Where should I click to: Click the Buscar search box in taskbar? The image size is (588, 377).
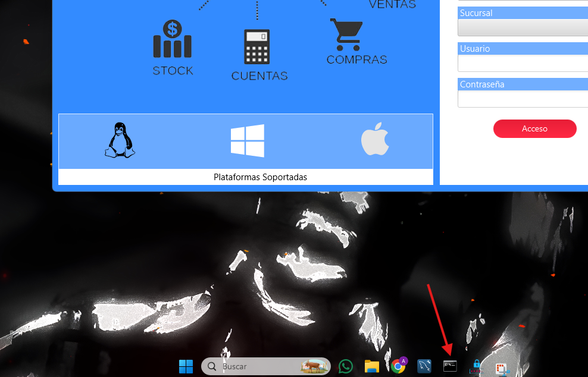[262, 366]
